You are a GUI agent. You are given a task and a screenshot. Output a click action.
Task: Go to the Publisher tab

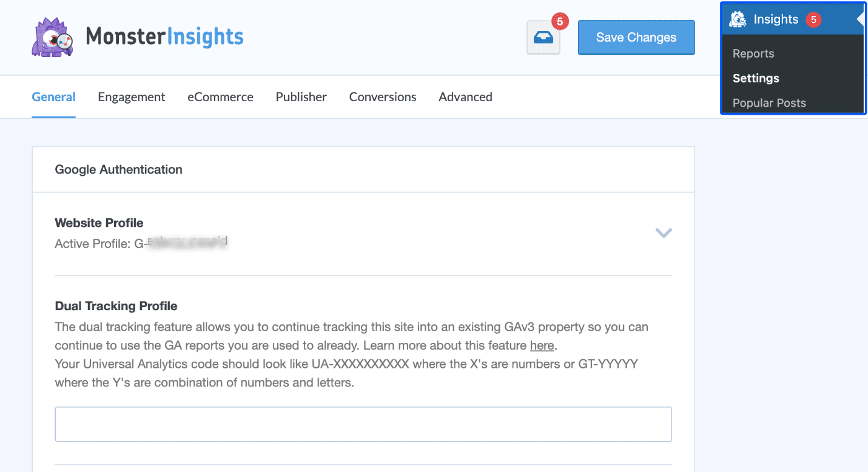coord(301,97)
